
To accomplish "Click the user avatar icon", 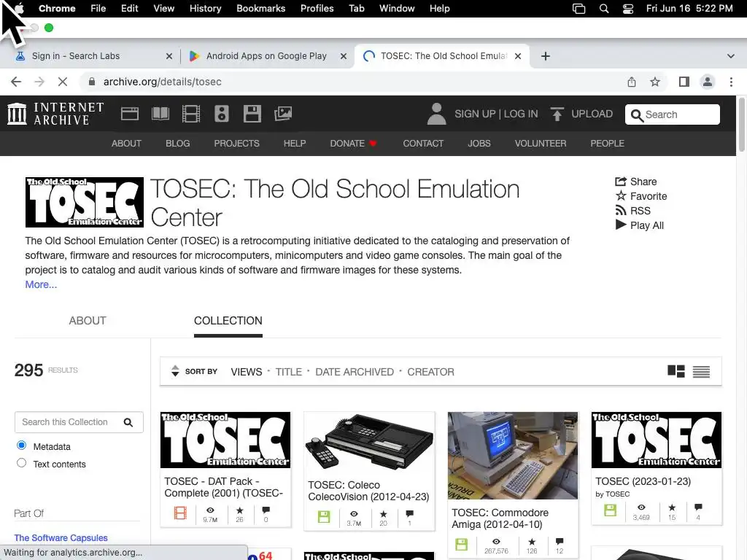I will [436, 114].
